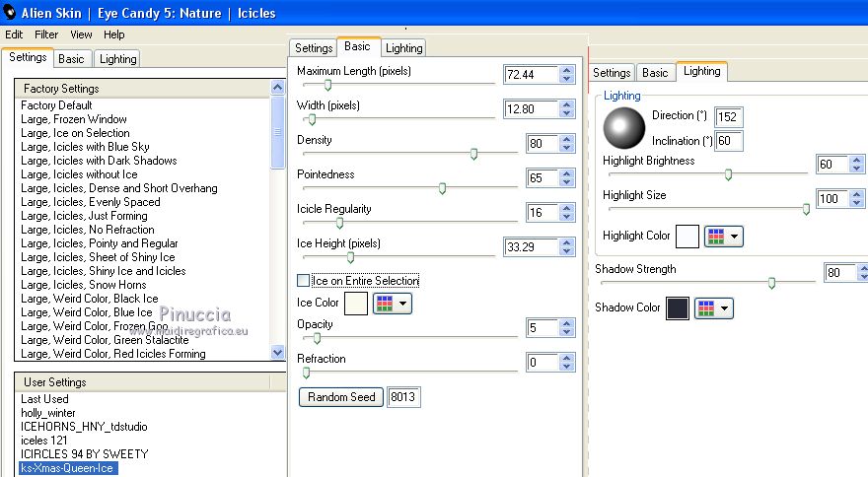Click the lighting direction sphere
This screenshot has width=868, height=477.
tap(623, 128)
